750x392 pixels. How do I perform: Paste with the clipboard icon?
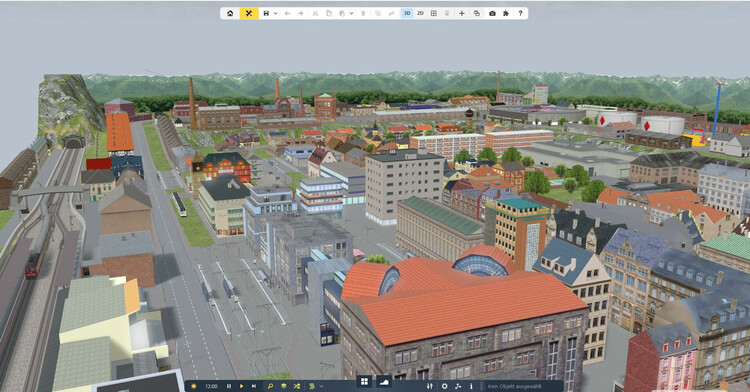coord(342,13)
